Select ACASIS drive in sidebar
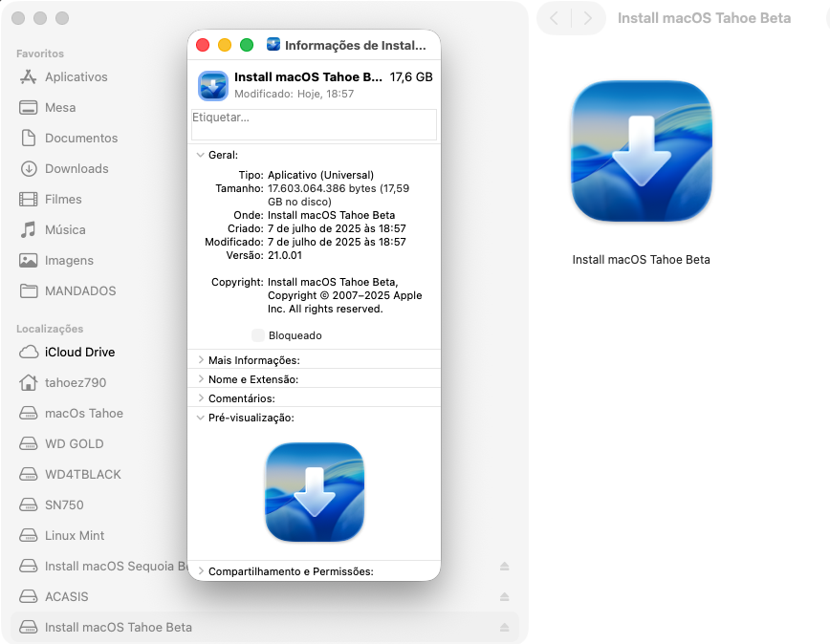Image resolution: width=830 pixels, height=644 pixels. coord(54,597)
